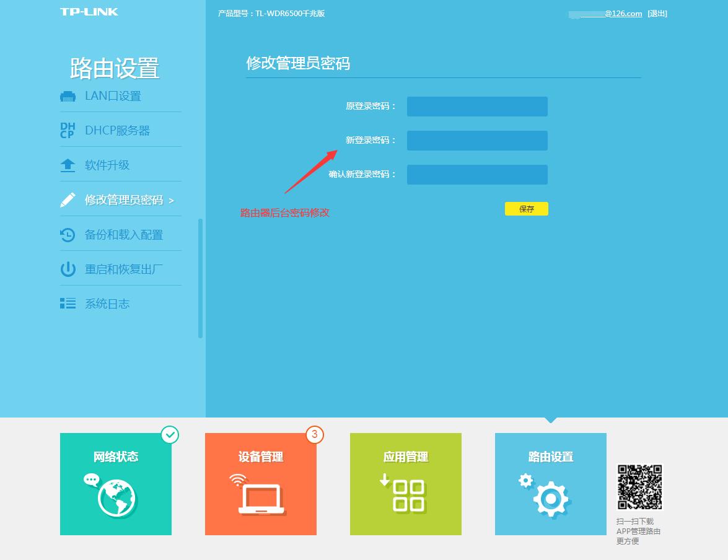Screen dimensions: 728x560
Task: Open DHCP服务器 via its DHCP icon
Action: tap(68, 129)
